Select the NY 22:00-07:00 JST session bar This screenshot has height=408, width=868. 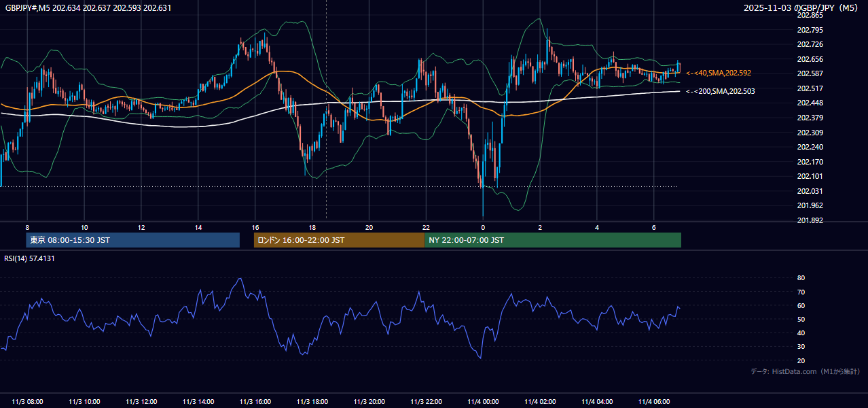pos(553,240)
